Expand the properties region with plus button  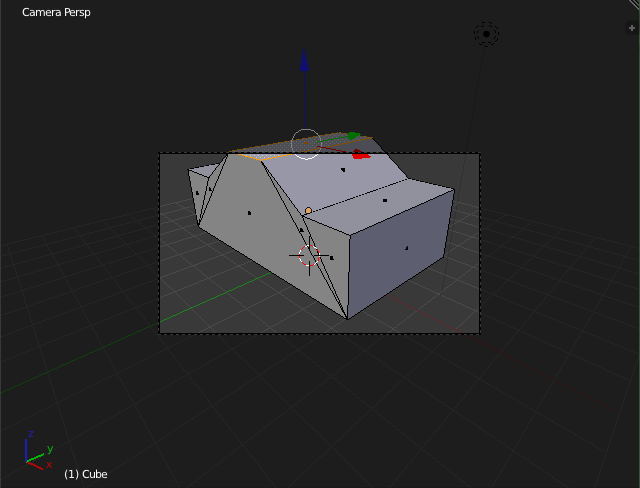tap(631, 28)
